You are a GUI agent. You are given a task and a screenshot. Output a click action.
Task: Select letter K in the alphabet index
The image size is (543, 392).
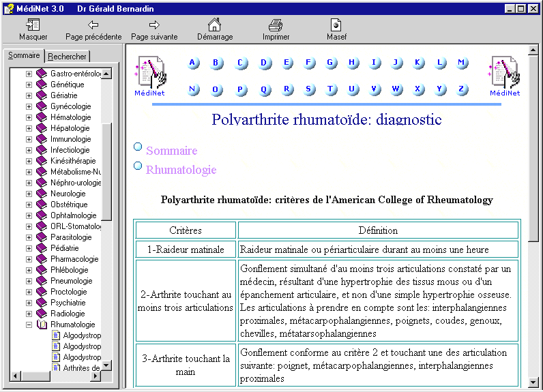[x=418, y=63]
